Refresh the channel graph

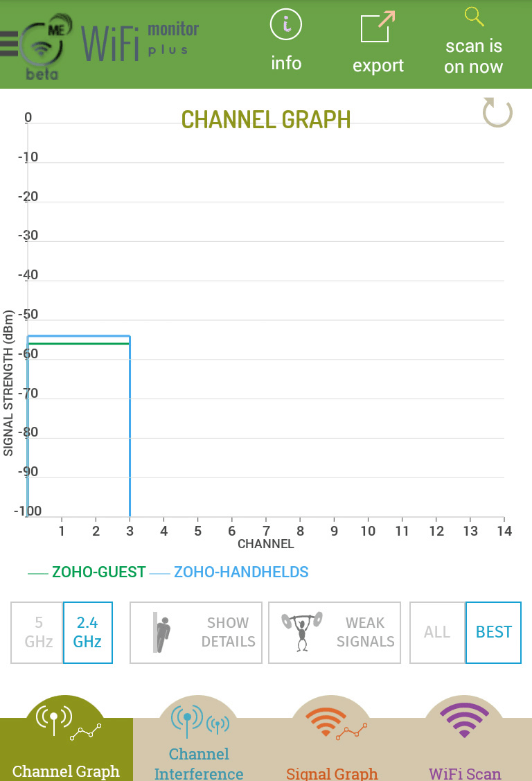point(497,112)
